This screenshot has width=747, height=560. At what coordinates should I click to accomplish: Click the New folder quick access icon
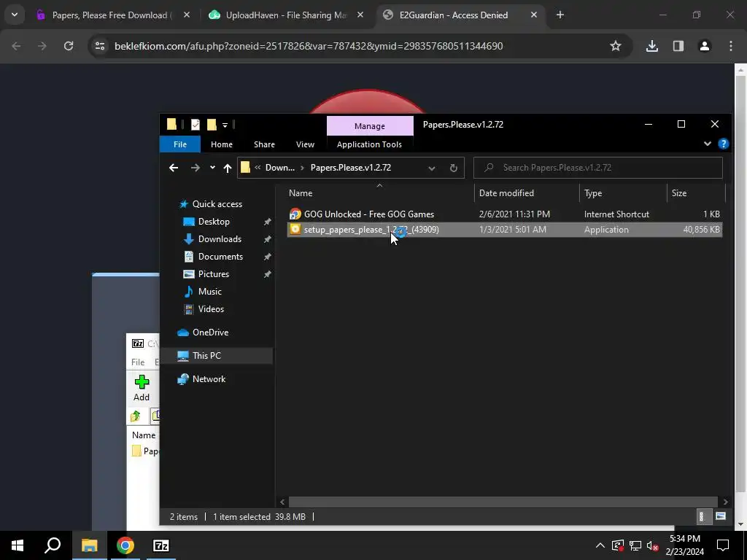pyautogui.click(x=212, y=125)
